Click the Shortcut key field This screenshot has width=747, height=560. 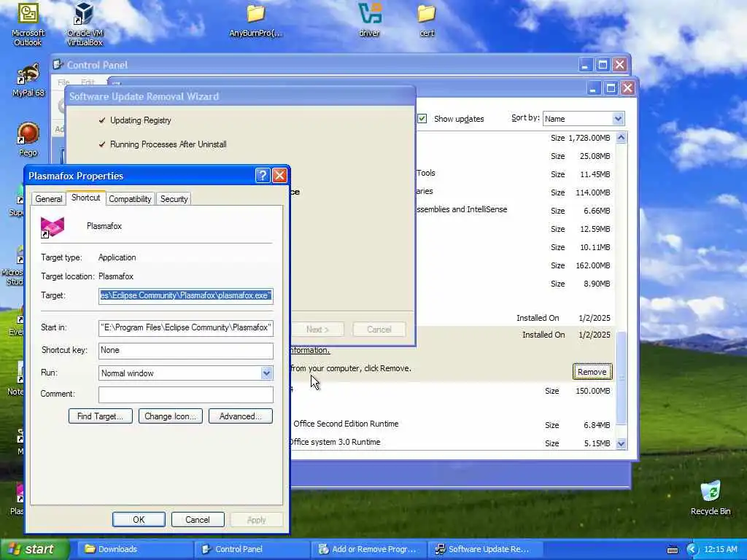[186, 351]
